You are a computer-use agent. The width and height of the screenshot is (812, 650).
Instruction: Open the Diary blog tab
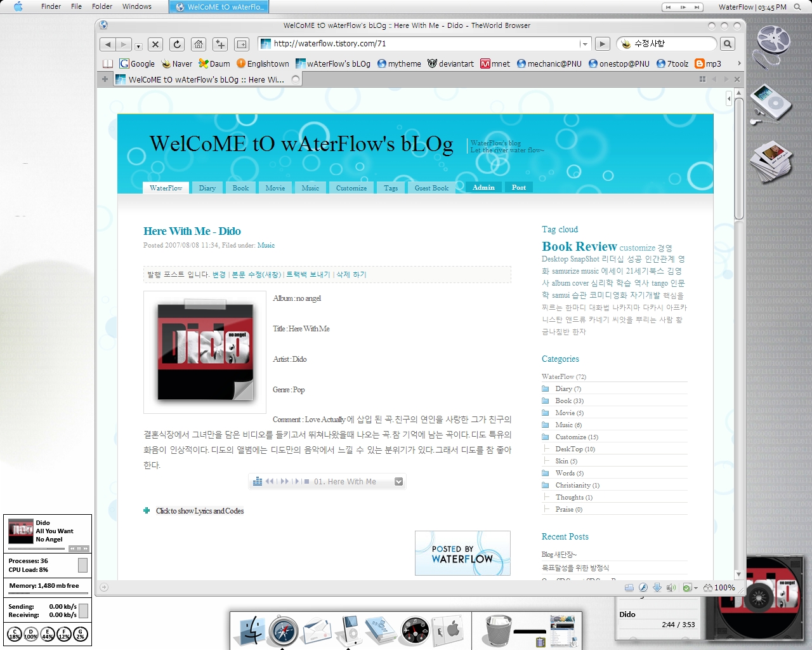tap(207, 188)
